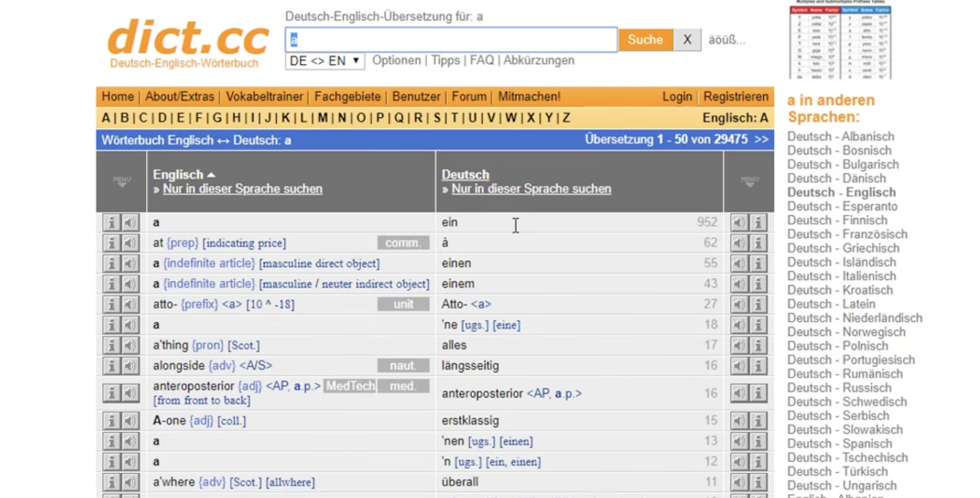Open right info icon for 'einem' row

click(758, 284)
